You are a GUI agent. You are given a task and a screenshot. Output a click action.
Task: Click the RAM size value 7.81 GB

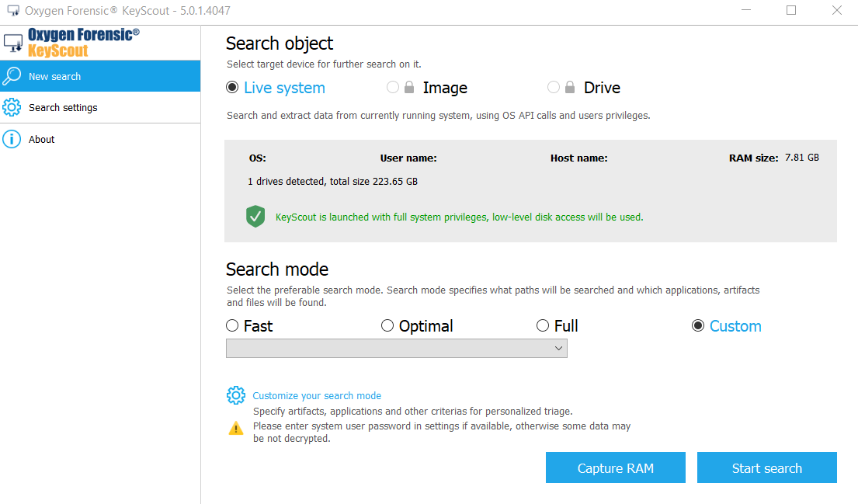(x=802, y=158)
